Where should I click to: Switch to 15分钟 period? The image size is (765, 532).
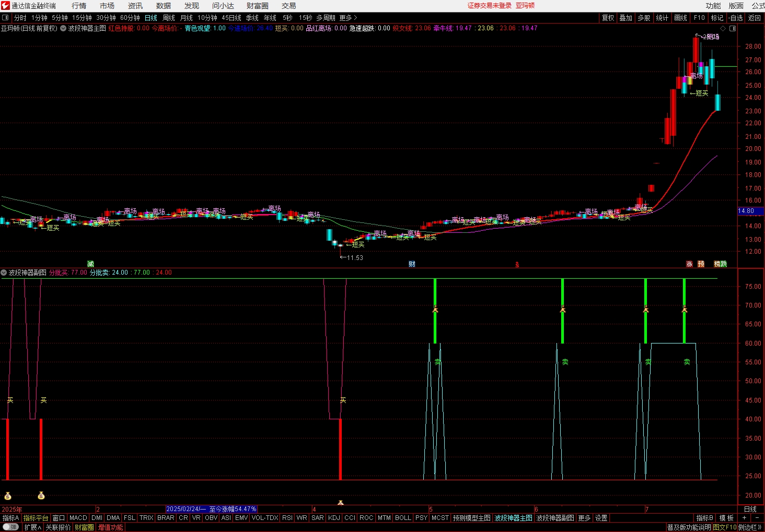(x=82, y=18)
